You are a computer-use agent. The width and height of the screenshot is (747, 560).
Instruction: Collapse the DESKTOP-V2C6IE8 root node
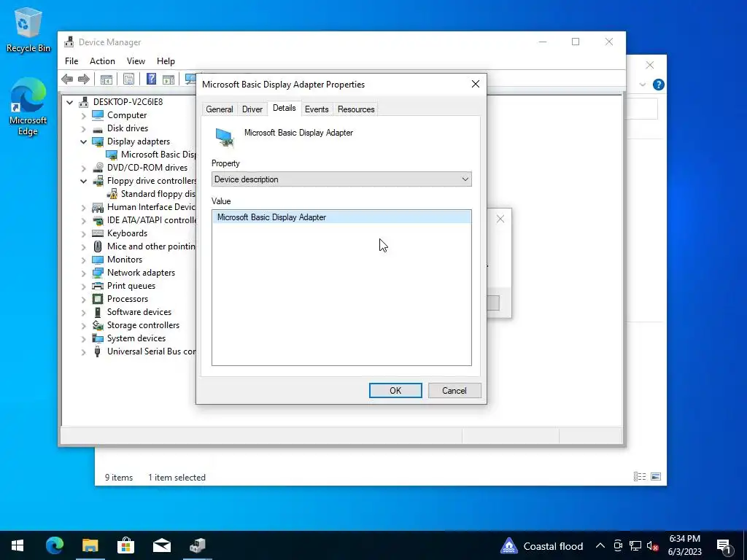(x=70, y=102)
